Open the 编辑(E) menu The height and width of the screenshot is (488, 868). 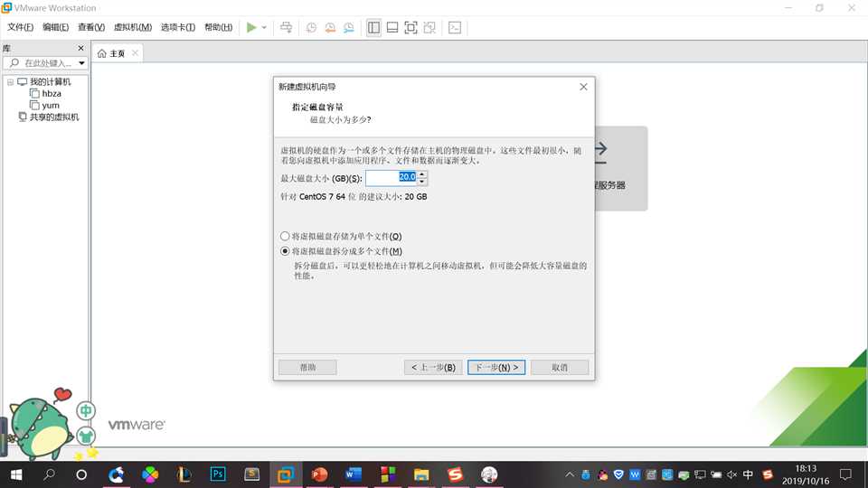[x=56, y=27]
